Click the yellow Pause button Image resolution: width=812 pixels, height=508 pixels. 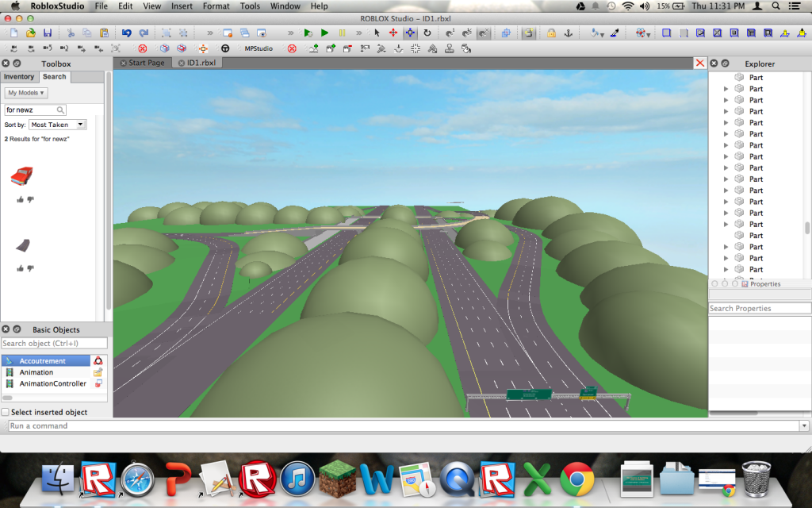point(342,33)
